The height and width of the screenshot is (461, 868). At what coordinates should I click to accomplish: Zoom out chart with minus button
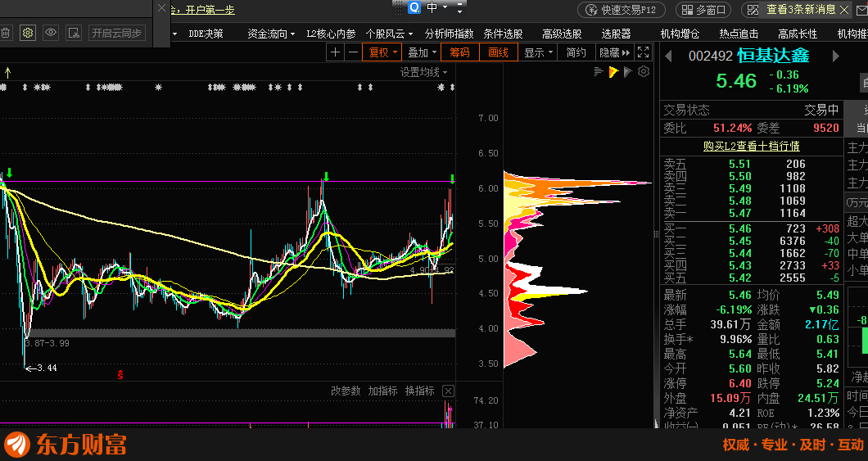coord(353,52)
